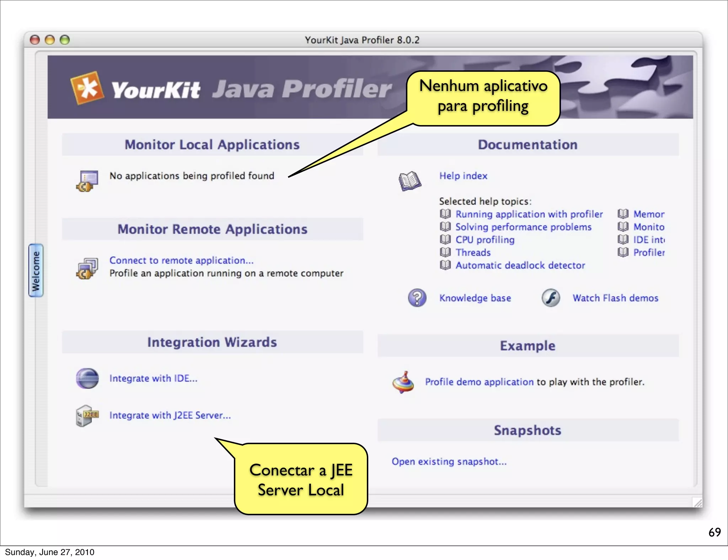Open the Help index link
Screen dimensions: 728x560
(463, 176)
